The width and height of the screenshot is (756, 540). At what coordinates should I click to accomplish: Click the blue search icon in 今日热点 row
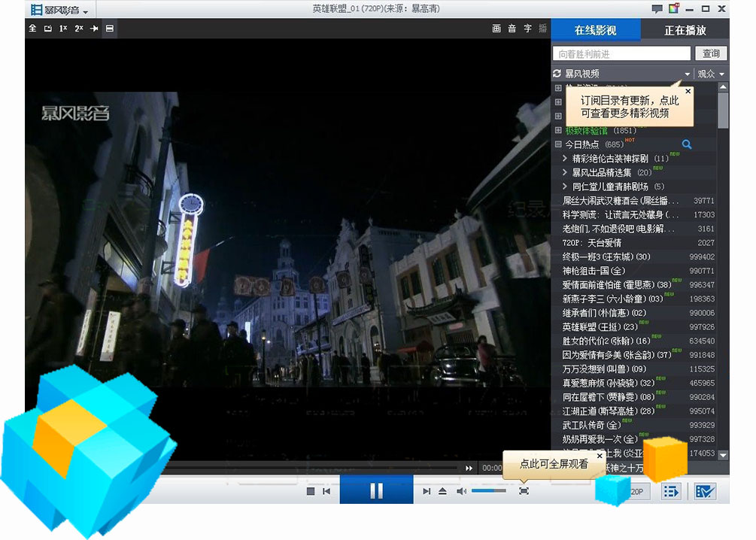pyautogui.click(x=687, y=144)
